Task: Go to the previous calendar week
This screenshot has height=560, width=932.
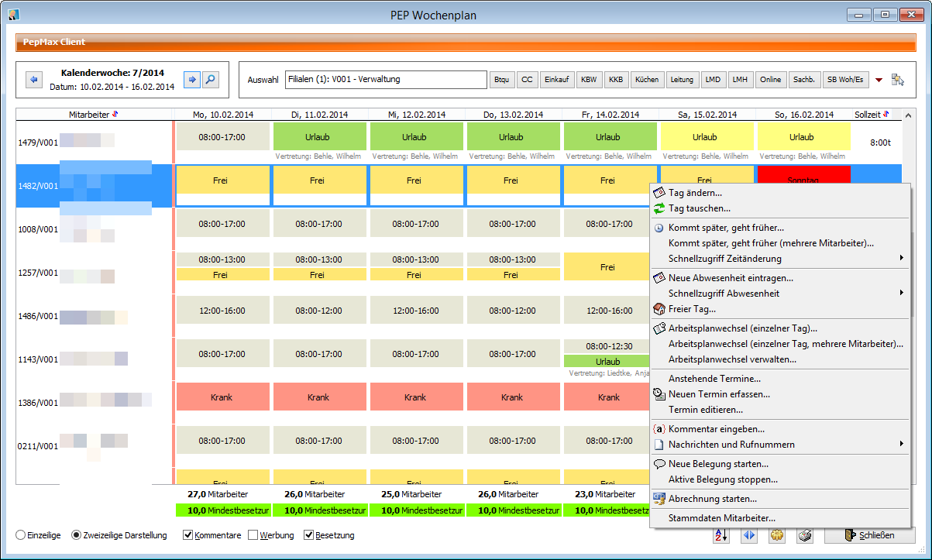Action: 34,80
